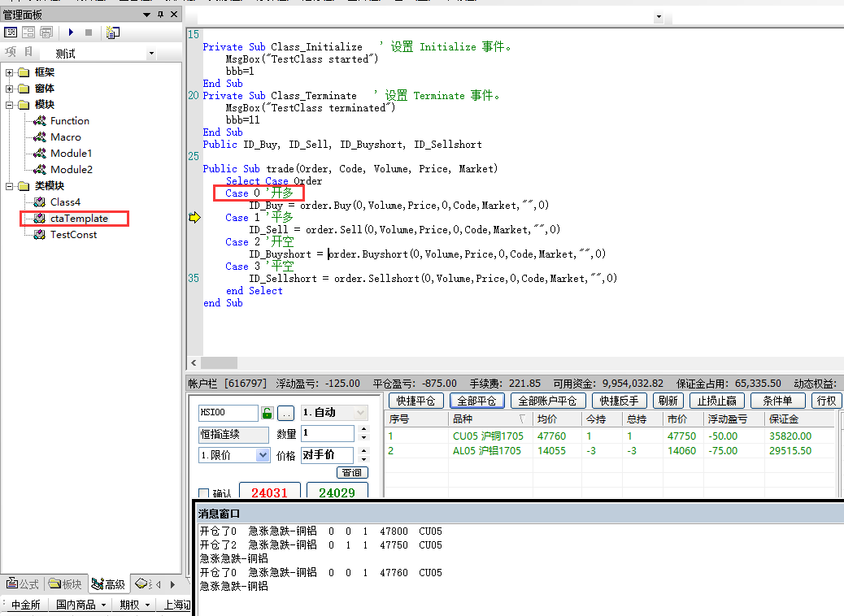
Task: Select the CU05 沪铜1705 position row
Action: (611, 436)
